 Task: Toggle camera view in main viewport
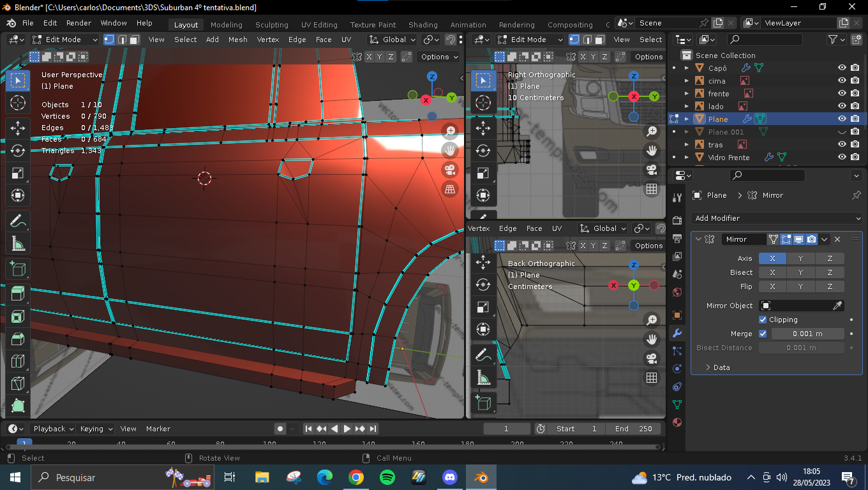[x=450, y=170]
